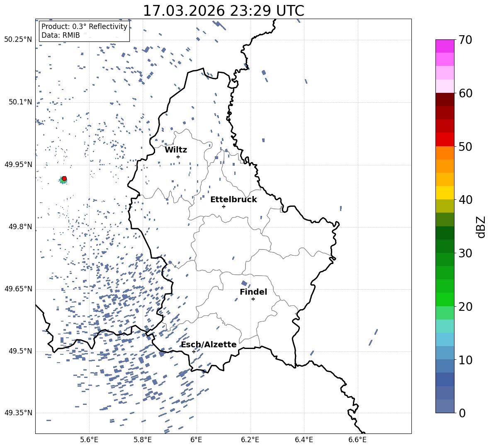Pick the magenta swatch at top of colorbar
This screenshot has width=491, height=448.
coord(445,46)
